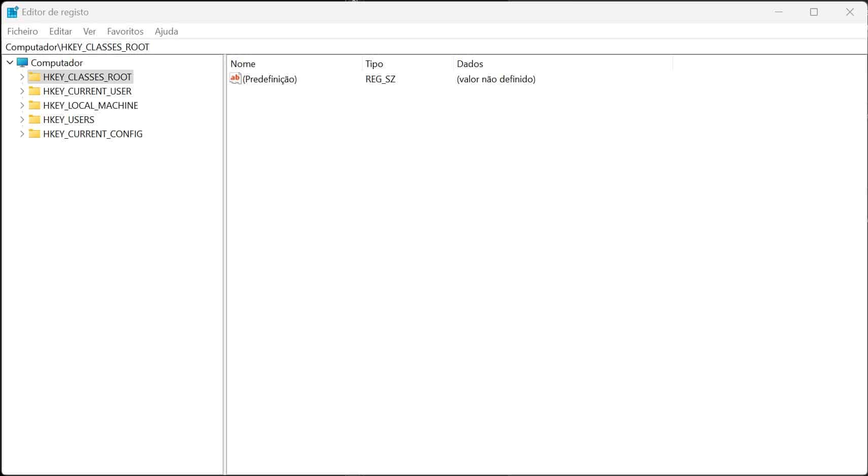Click the HKEY_CURRENT_USER folder icon

(35, 91)
